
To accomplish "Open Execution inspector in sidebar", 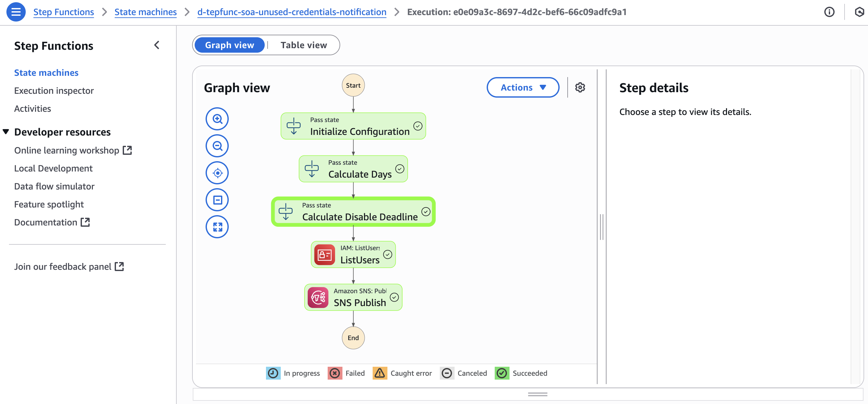I will point(54,91).
